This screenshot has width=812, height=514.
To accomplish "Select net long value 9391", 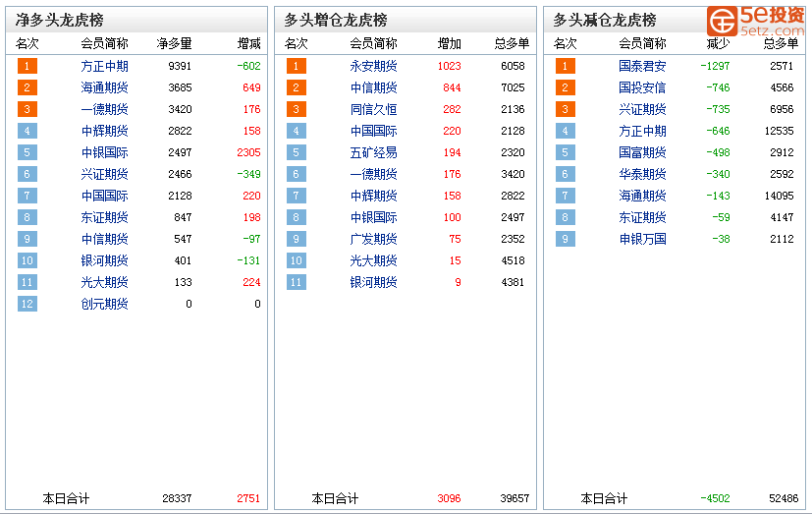I will point(180,66).
